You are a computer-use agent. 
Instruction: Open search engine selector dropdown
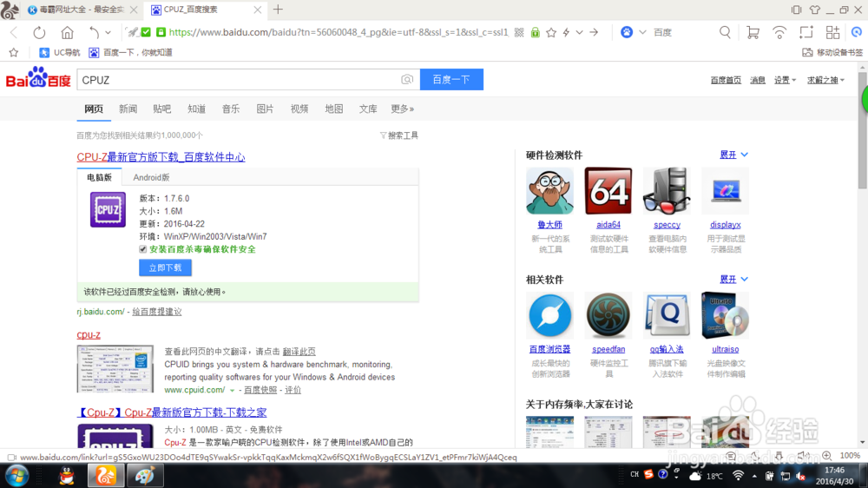click(x=642, y=33)
